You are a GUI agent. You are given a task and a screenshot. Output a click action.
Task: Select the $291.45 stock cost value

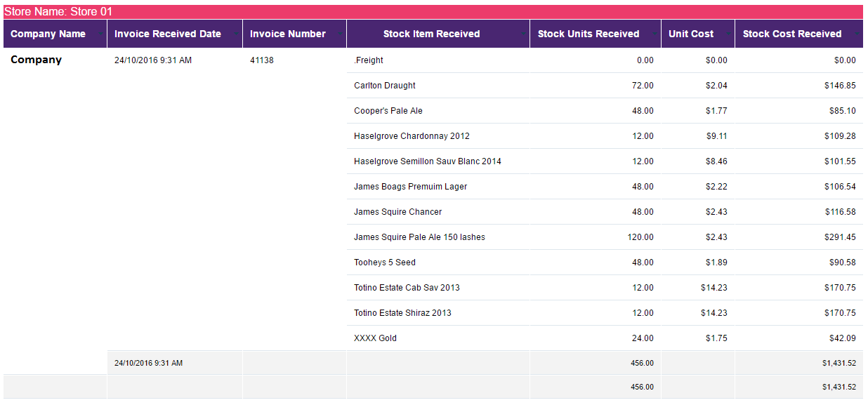pos(840,237)
